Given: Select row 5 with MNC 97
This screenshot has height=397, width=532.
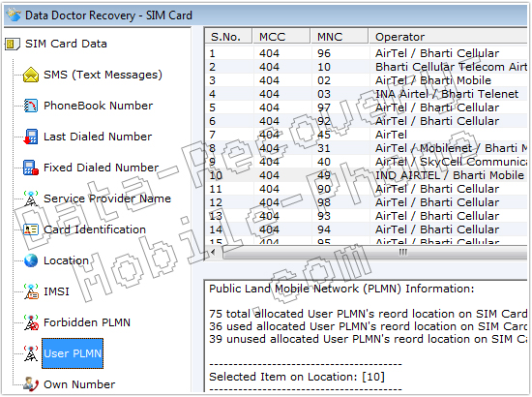Looking at the screenshot, I should (366, 107).
